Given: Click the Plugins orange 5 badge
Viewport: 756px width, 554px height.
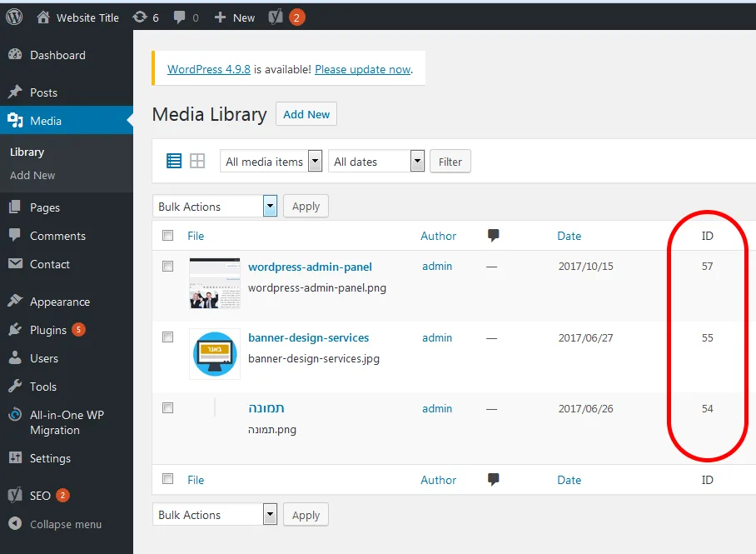Looking at the screenshot, I should (x=78, y=329).
